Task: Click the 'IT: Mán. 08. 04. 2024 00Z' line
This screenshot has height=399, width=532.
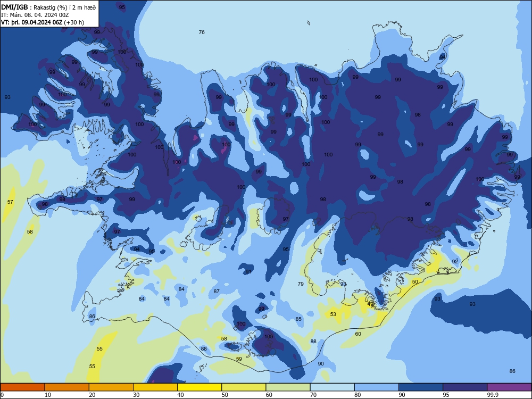Action: click(x=35, y=15)
